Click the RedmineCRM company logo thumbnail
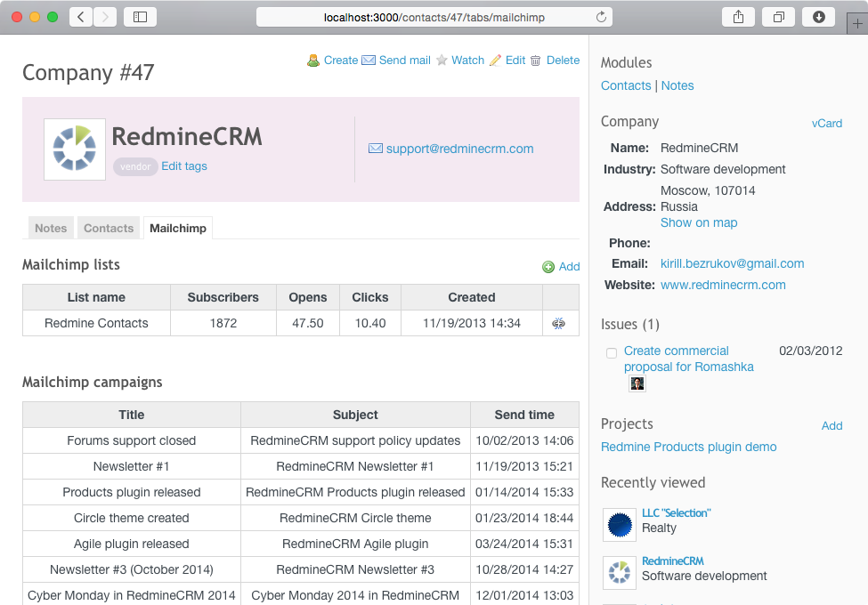 click(75, 149)
